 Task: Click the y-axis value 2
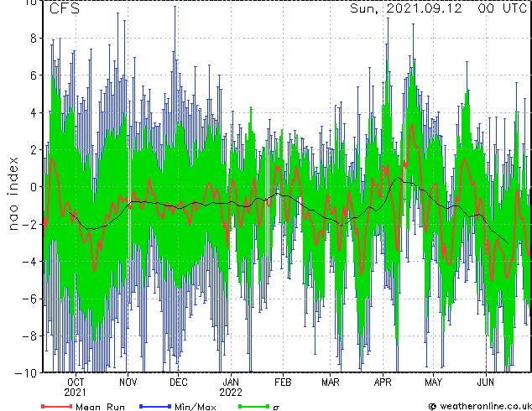point(34,149)
